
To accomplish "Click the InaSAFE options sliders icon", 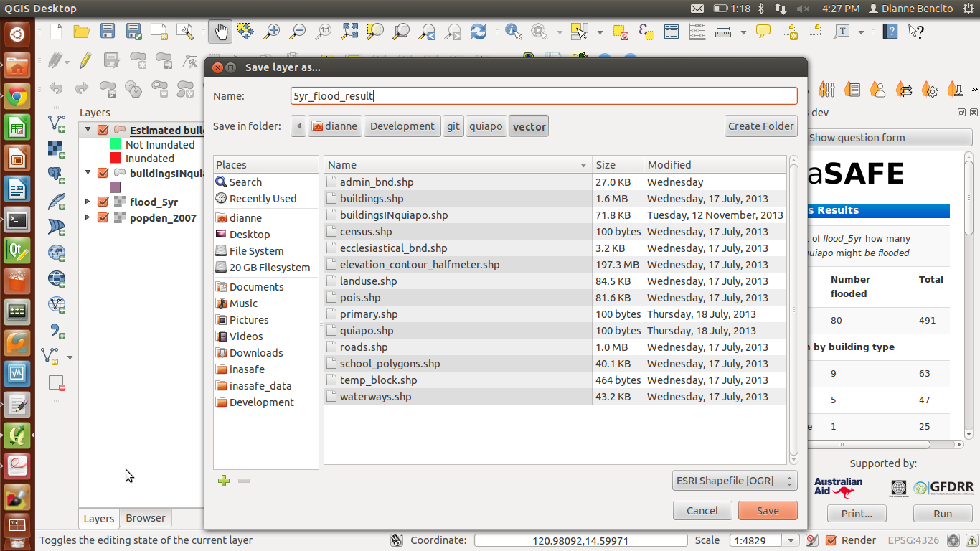I will pos(826,89).
